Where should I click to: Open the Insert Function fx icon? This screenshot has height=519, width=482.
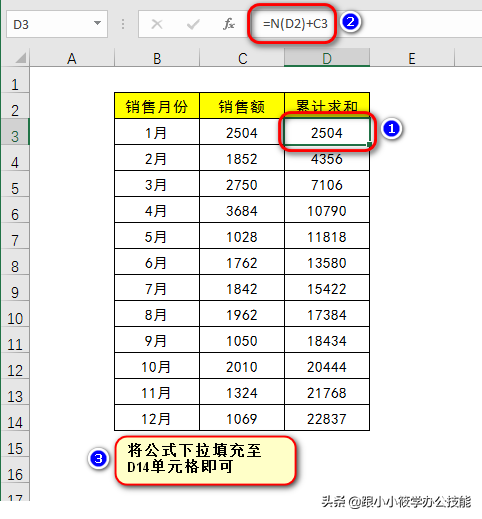(229, 24)
